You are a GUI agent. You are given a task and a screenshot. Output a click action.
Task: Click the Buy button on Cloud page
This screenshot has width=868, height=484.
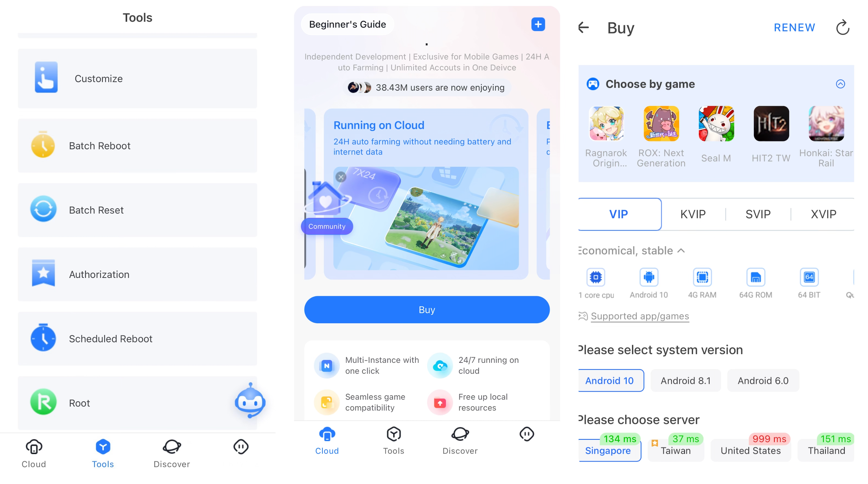[x=427, y=309]
